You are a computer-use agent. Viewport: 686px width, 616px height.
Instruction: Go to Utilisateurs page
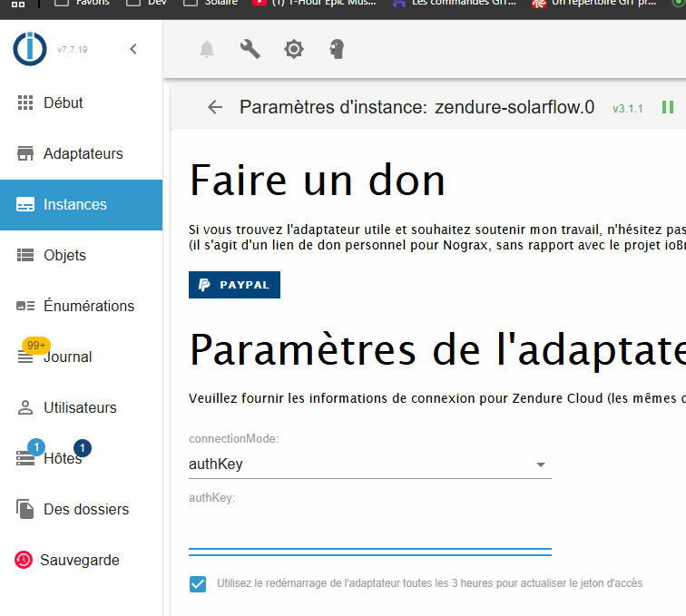click(81, 407)
